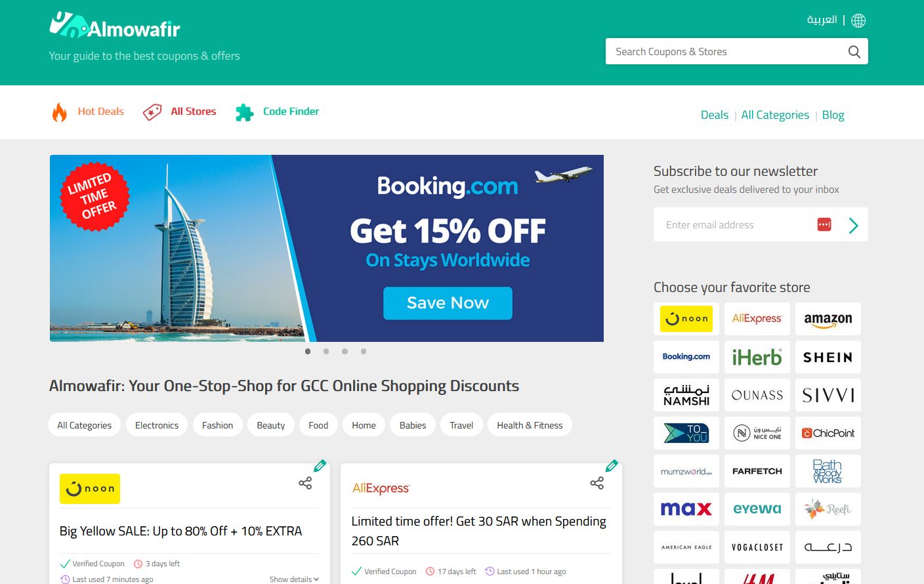Expand Show details on noon coupon
924x584 pixels.
294,579
